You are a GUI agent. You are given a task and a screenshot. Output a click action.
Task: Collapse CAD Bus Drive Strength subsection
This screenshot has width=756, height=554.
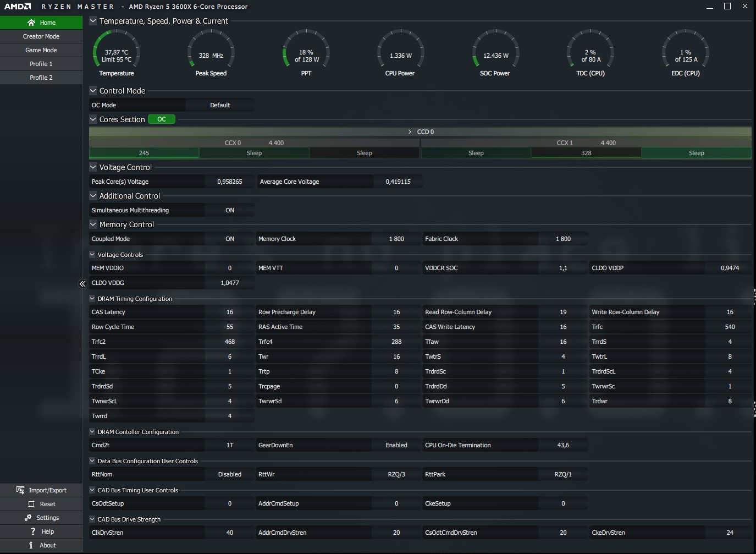pyautogui.click(x=92, y=519)
